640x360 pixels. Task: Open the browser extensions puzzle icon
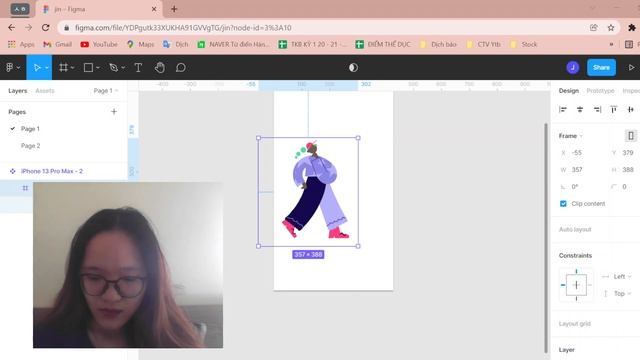tap(631, 27)
